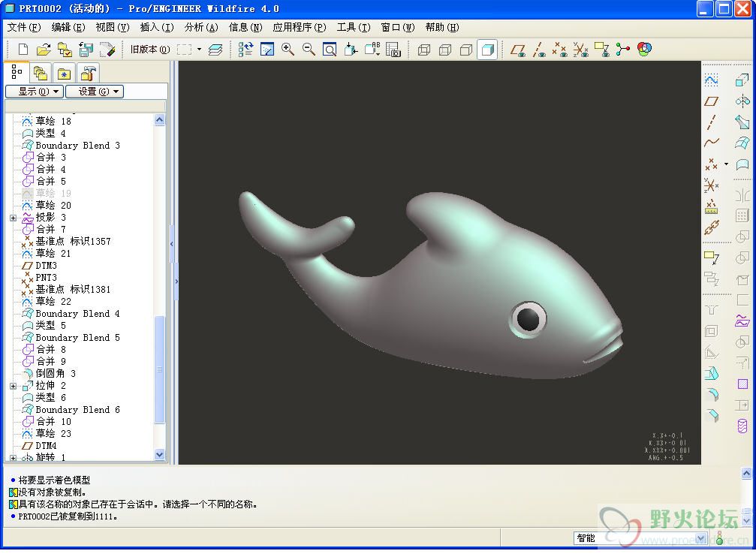The height and width of the screenshot is (554, 756).
Task: Click the color appearance wheel icon
Action: tap(644, 50)
